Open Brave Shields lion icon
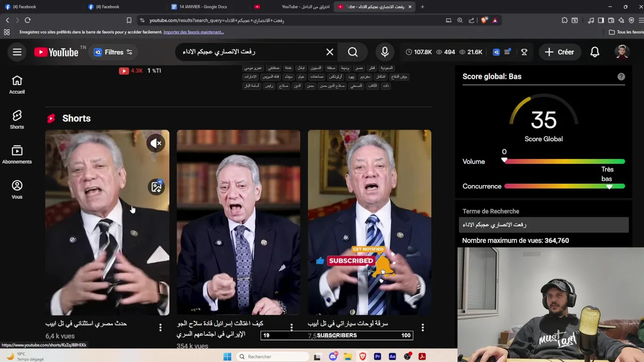Viewport: 644px width, 362px height. point(484,20)
